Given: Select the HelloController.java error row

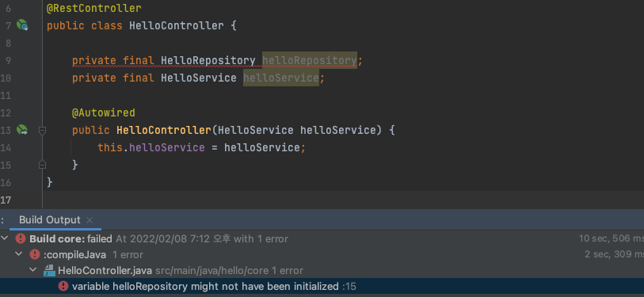Looking at the screenshot, I should 322,271.
